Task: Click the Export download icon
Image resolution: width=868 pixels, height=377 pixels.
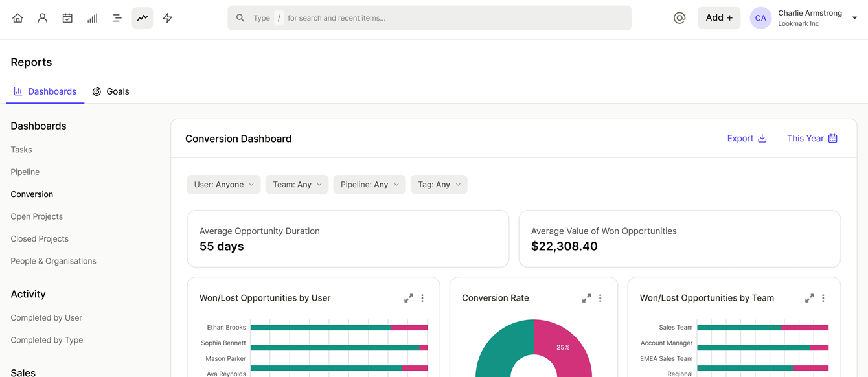Action: point(762,138)
